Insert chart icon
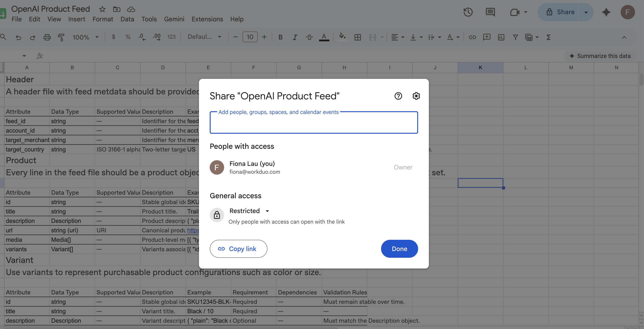Screen dimensions: 644x329 coord(501,37)
